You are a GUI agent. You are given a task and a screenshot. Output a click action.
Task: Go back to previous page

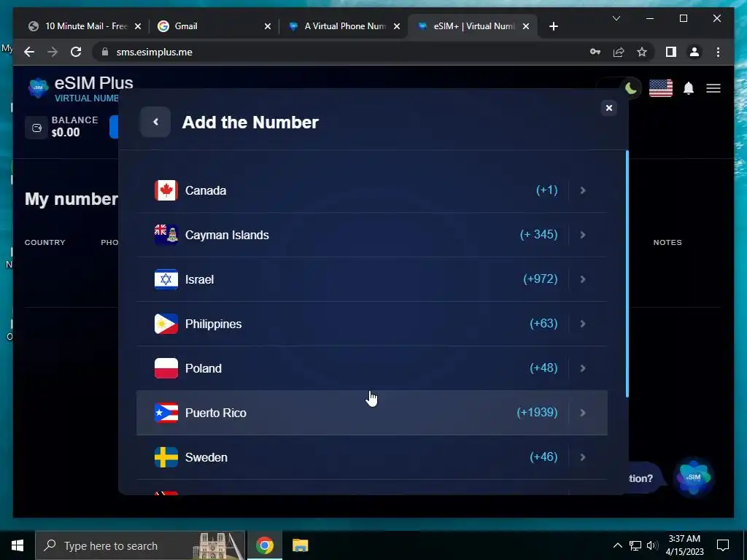tap(29, 52)
